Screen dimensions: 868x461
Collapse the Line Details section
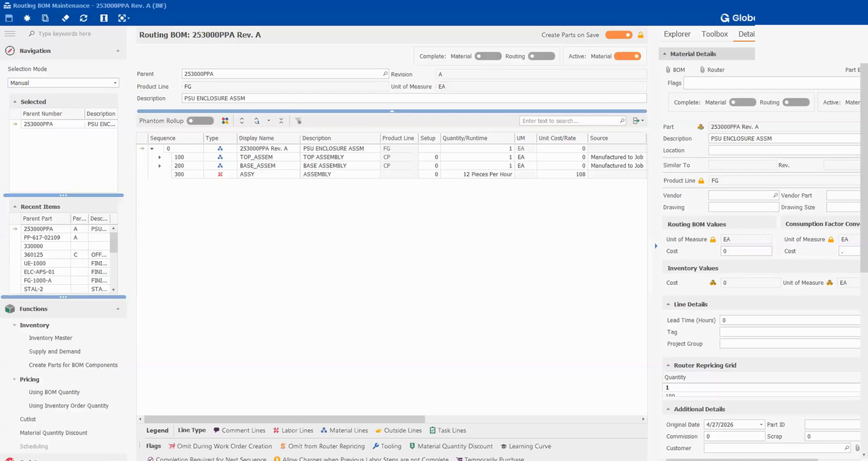coord(668,304)
